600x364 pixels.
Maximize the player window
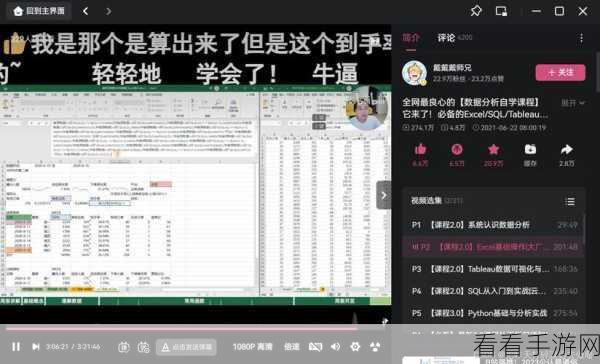click(559, 11)
